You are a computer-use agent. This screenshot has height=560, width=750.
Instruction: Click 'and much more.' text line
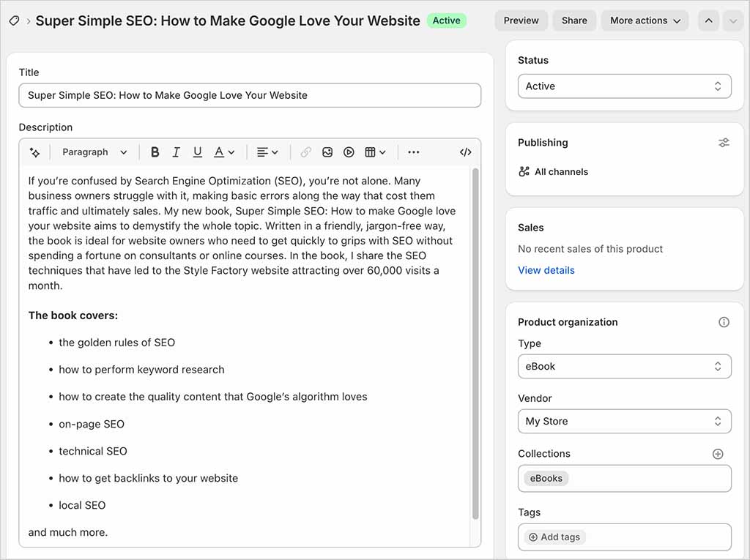pyautogui.click(x=68, y=532)
